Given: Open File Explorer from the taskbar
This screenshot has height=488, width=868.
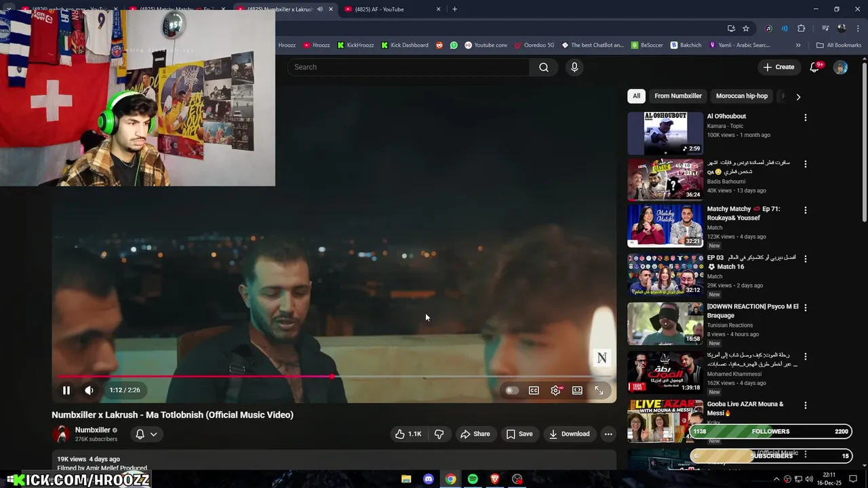Looking at the screenshot, I should (x=406, y=479).
